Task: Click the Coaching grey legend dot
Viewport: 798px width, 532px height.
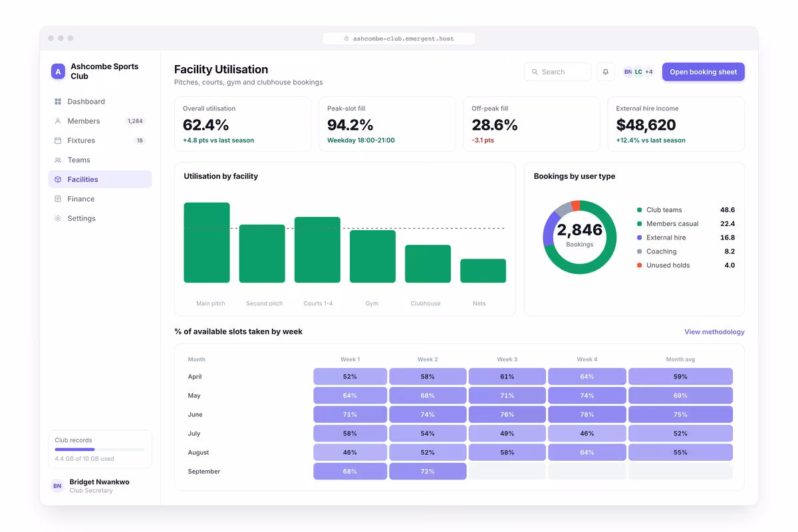Action: pyautogui.click(x=639, y=251)
